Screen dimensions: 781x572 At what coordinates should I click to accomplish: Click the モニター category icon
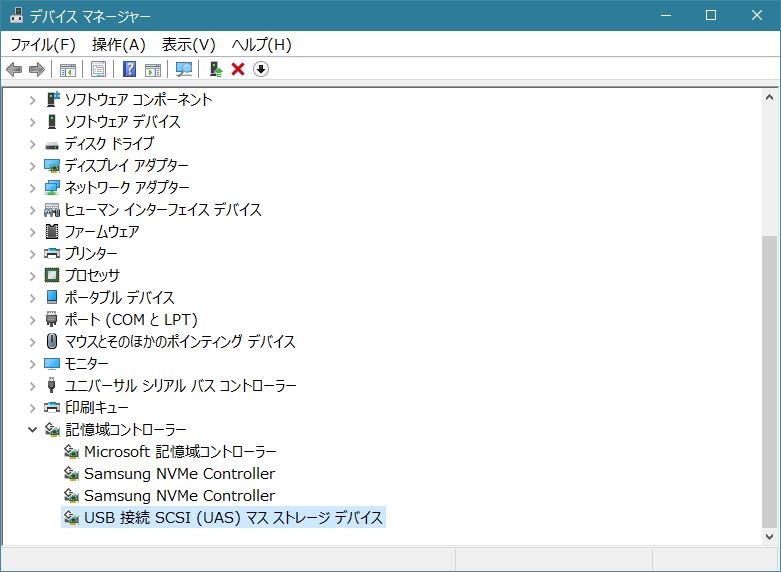[x=52, y=364]
